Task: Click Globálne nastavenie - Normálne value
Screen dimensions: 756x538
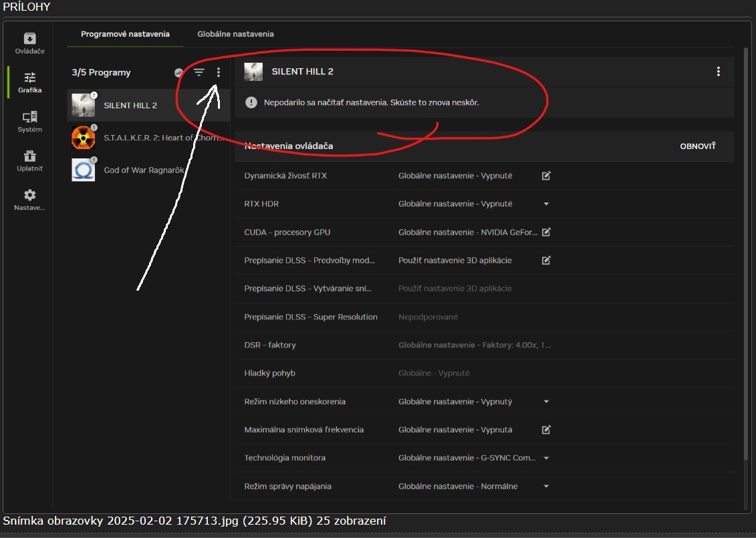Action: pyautogui.click(x=458, y=487)
